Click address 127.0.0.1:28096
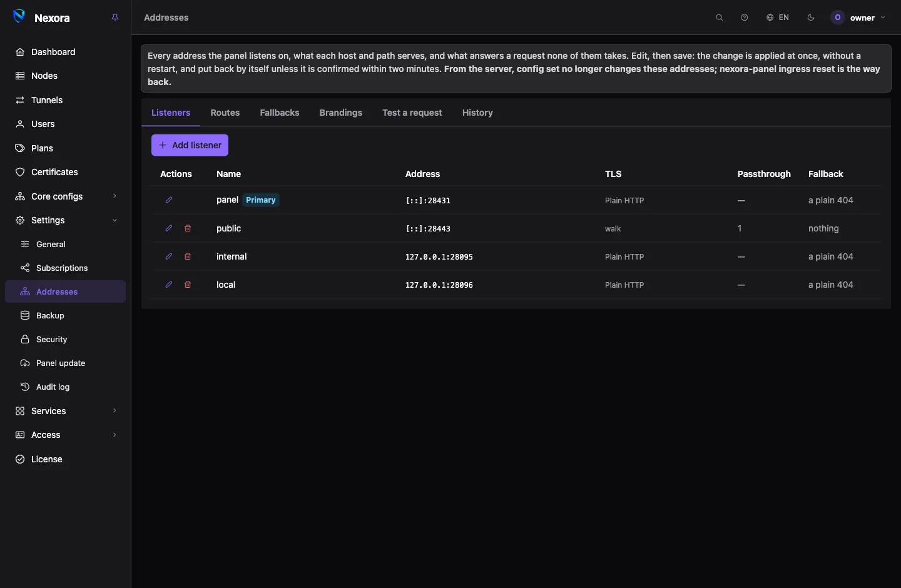The width and height of the screenshot is (901, 588). point(439,285)
